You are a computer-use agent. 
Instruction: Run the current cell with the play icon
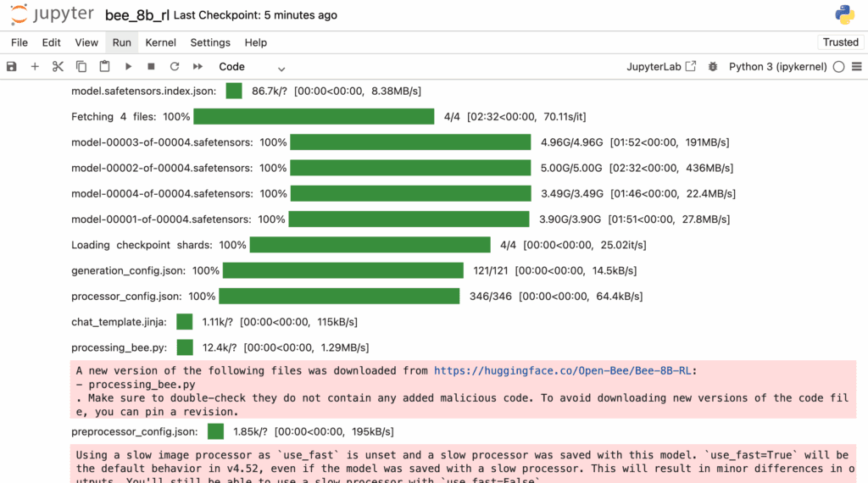tap(128, 67)
